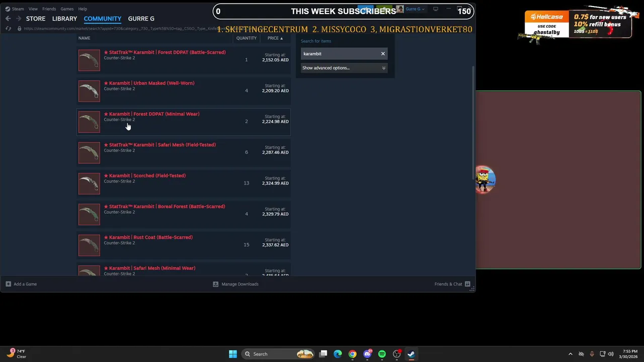Image resolution: width=644 pixels, height=362 pixels.
Task: Sort listings by PRICE column
Action: (275, 38)
